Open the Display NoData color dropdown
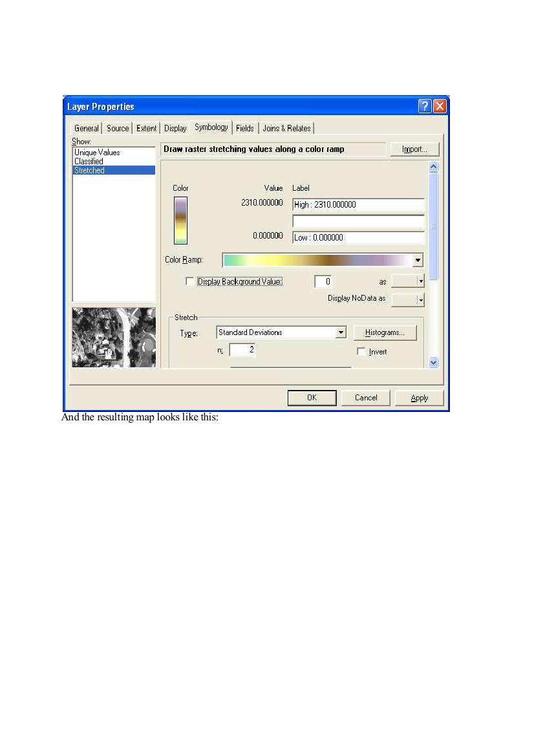Image resolution: width=534 pixels, height=756 pixels. (421, 300)
